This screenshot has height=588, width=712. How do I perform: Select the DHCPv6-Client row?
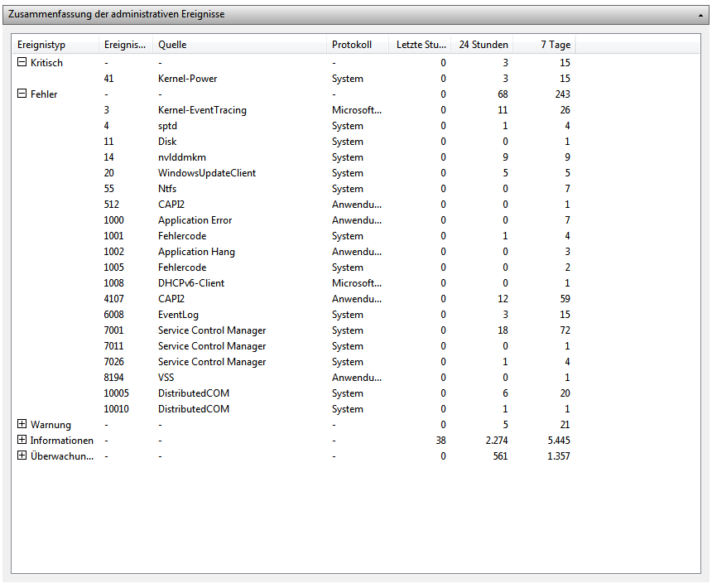294,283
